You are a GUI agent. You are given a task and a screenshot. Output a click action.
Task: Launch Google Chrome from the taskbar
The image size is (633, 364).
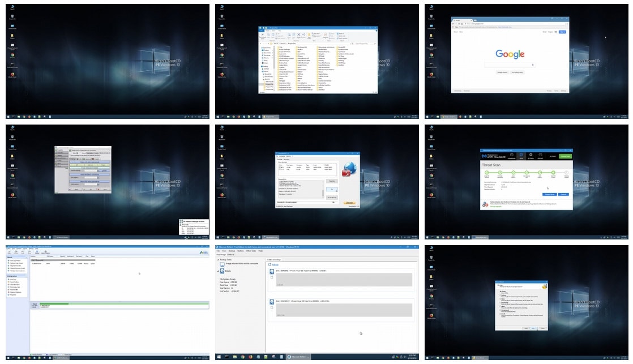coord(242,357)
